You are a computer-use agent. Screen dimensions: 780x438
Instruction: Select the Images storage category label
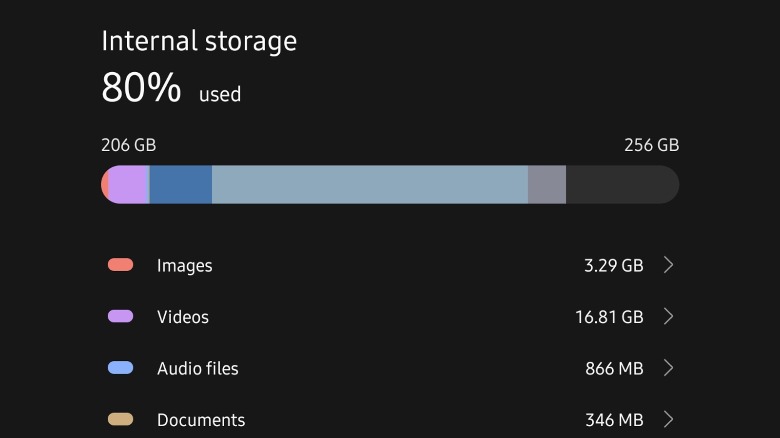(x=185, y=265)
